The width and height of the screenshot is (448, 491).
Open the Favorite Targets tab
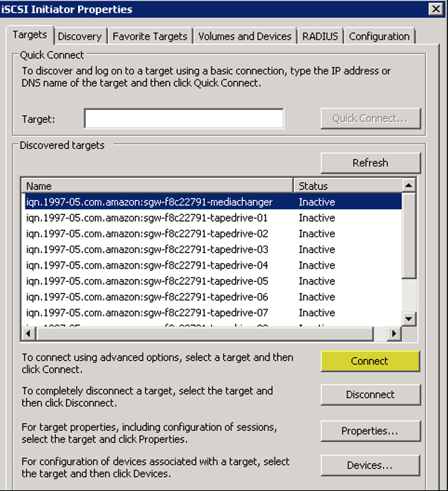point(150,36)
